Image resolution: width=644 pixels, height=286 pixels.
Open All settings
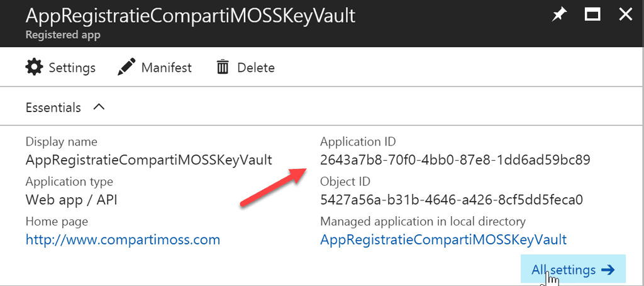(563, 270)
